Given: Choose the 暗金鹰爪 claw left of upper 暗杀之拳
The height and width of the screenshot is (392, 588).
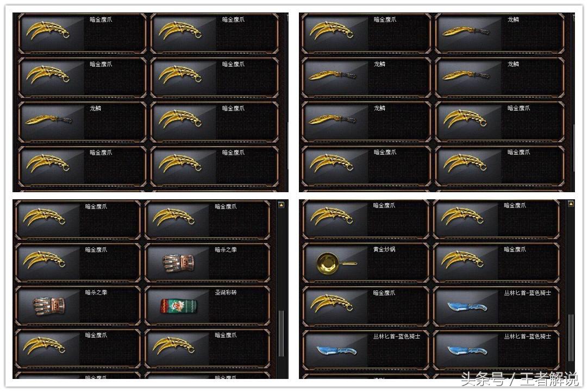Looking at the screenshot, I should (44, 260).
